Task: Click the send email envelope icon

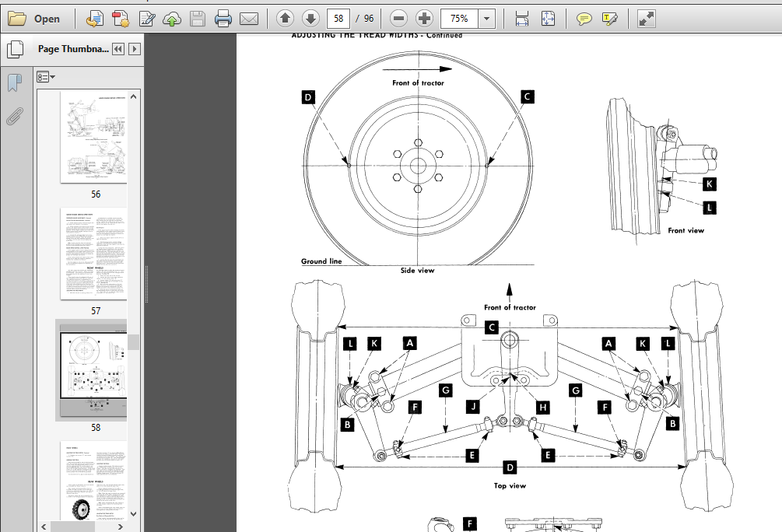Action: pos(249,19)
